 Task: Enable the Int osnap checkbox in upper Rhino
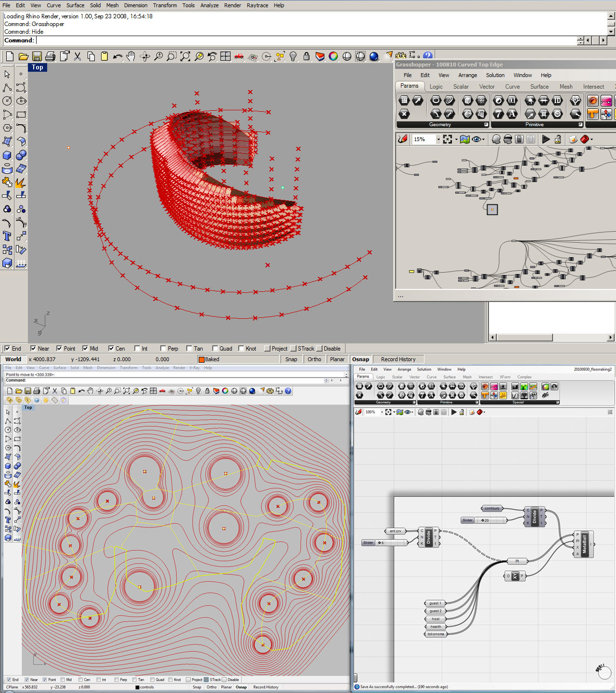tap(137, 349)
